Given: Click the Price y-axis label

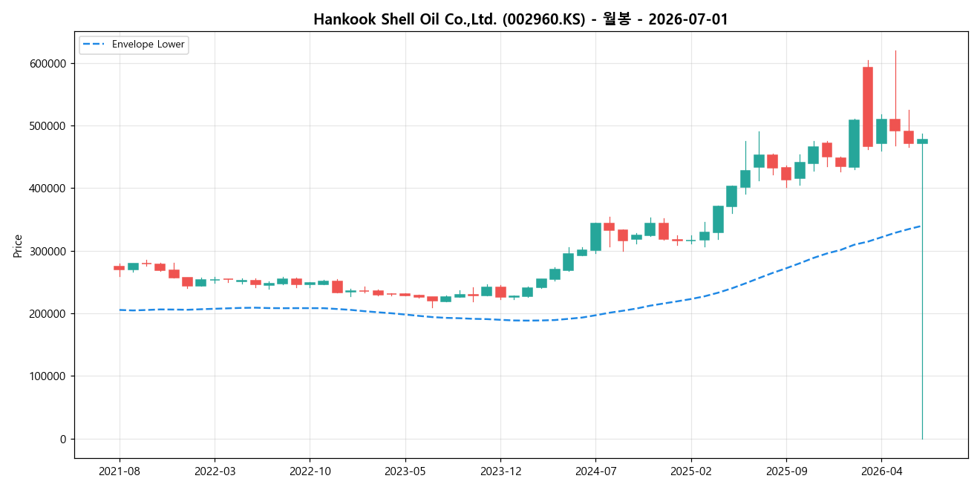Looking at the screenshot, I should [x=18, y=246].
